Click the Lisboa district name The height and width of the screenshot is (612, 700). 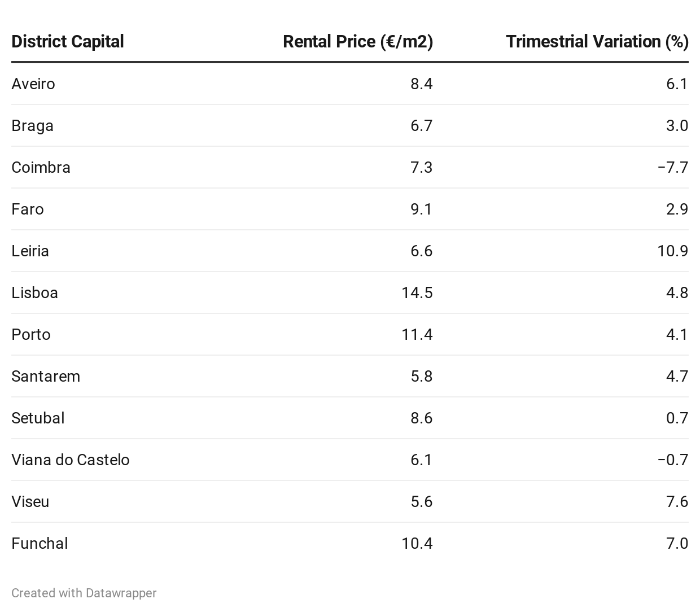click(34, 293)
